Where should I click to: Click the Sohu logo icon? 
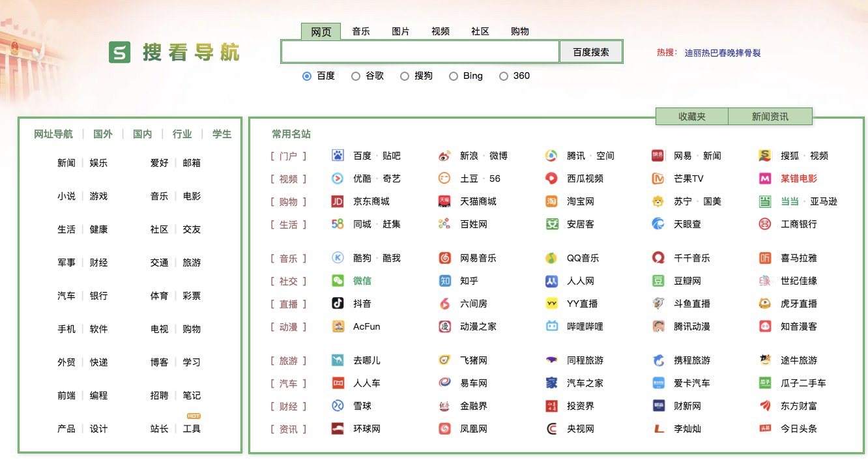pyautogui.click(x=765, y=156)
